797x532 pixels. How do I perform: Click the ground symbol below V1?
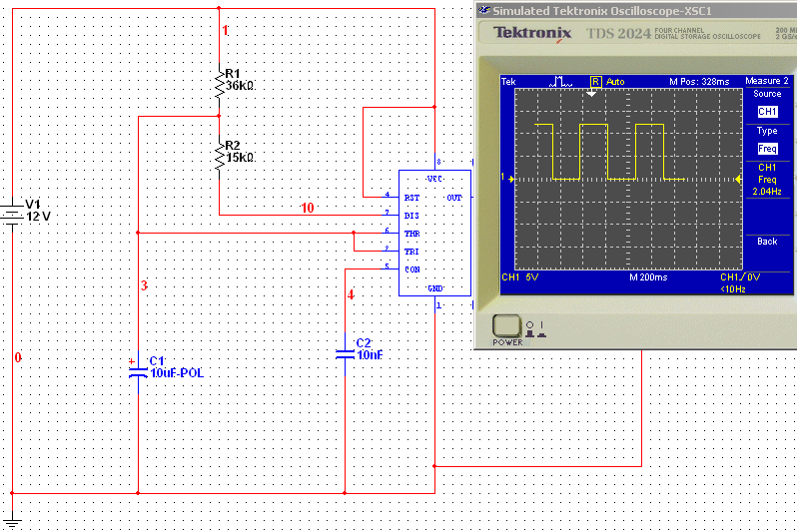[x=12, y=523]
